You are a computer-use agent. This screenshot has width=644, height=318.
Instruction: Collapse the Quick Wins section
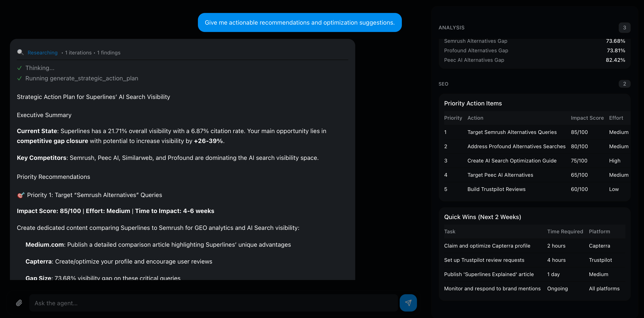pos(483,217)
